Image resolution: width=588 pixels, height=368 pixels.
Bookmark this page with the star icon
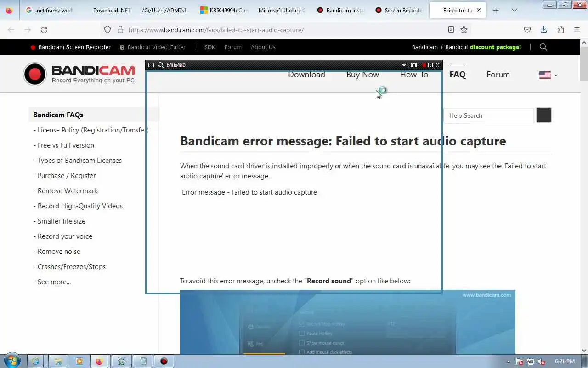(x=464, y=29)
